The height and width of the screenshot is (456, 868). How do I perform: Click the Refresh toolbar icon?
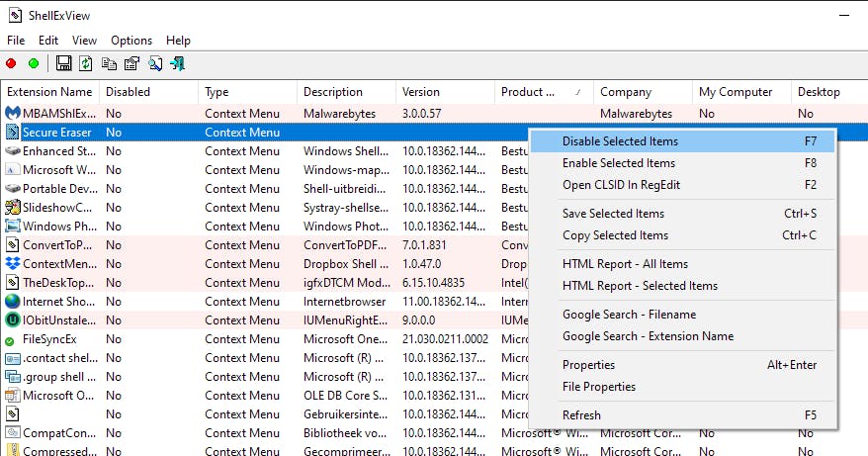(86, 63)
